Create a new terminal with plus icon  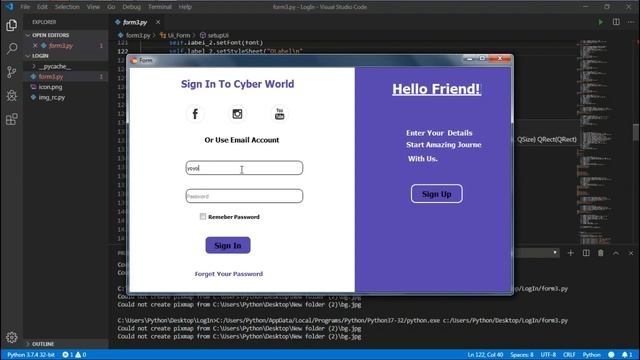click(x=571, y=253)
